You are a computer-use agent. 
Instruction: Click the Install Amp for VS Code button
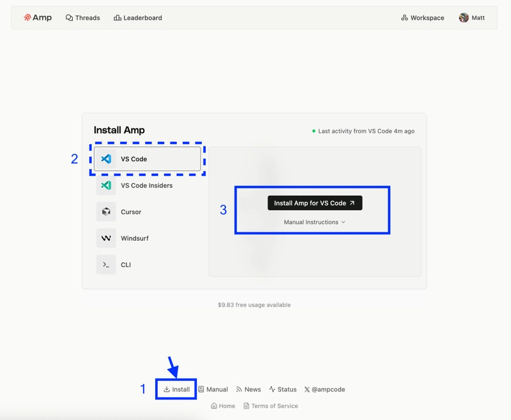click(315, 203)
